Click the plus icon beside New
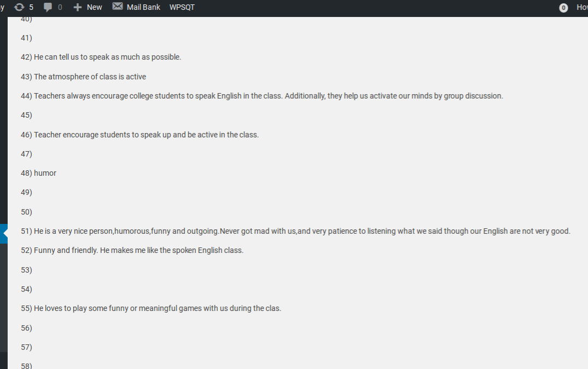 pos(78,7)
